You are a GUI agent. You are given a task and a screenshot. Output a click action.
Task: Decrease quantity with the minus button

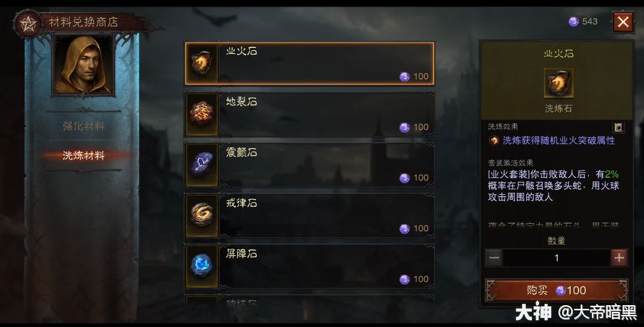coord(494,258)
